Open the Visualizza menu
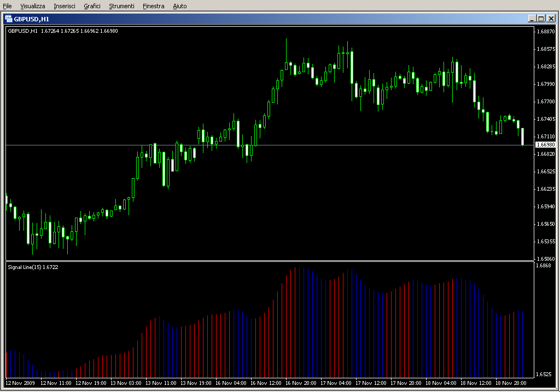The height and width of the screenshot is (392, 560). (32, 6)
